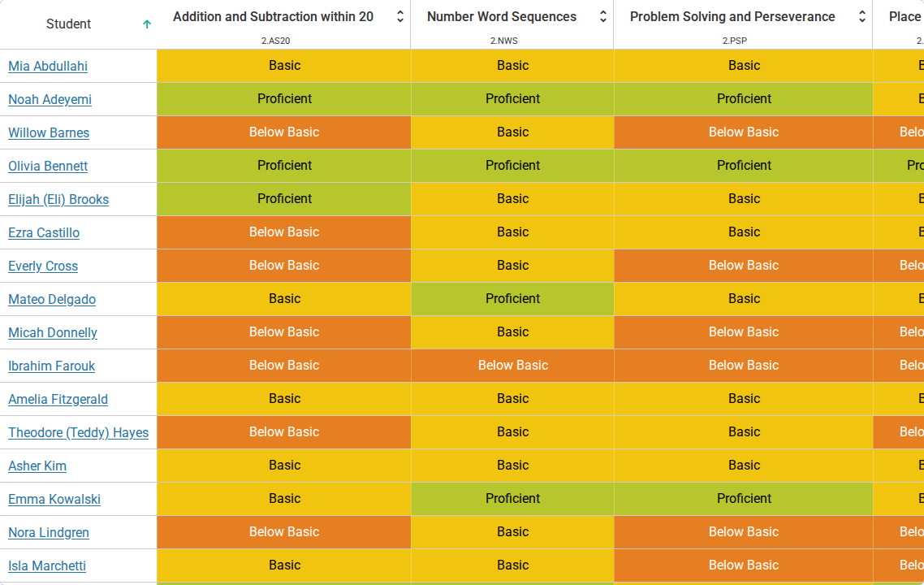
Task: Open Isla Marchetti's student page
Action: (x=47, y=566)
